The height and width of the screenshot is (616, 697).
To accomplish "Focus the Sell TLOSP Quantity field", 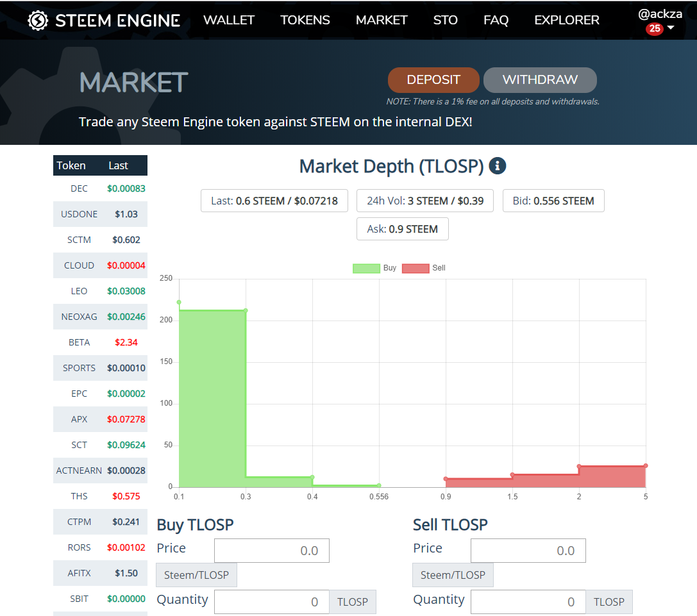I will [528, 602].
